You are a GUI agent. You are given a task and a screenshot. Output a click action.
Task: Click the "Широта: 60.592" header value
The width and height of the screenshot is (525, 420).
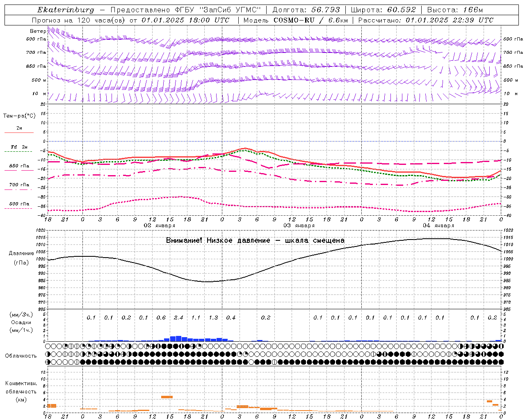tap(383, 10)
